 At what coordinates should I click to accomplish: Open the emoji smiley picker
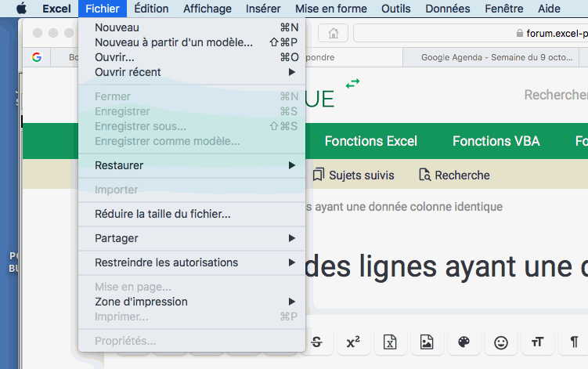[500, 342]
